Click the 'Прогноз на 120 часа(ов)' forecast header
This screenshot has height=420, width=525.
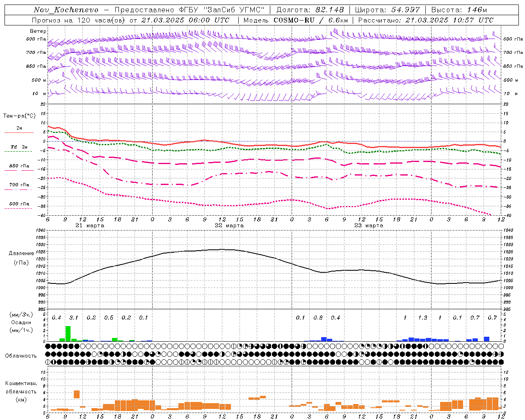[79, 20]
